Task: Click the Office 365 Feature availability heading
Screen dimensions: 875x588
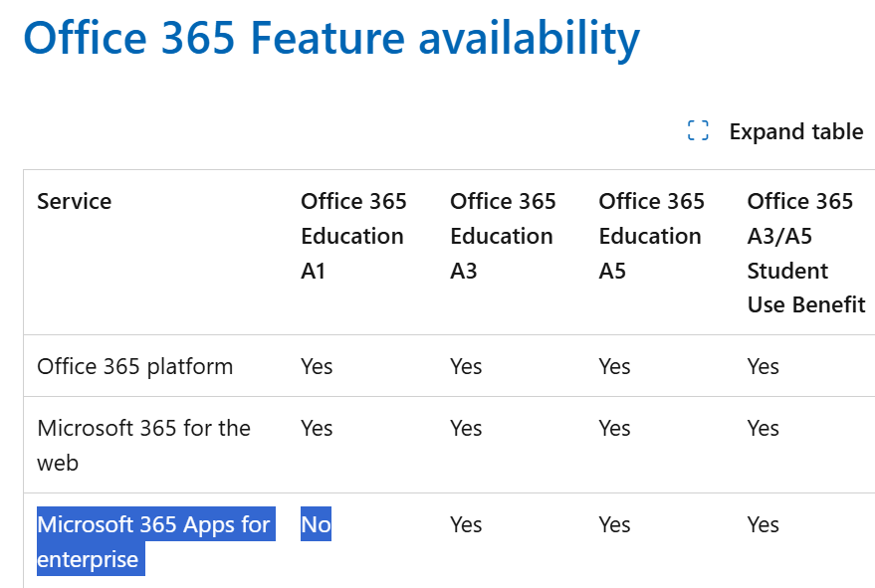Action: [331, 38]
